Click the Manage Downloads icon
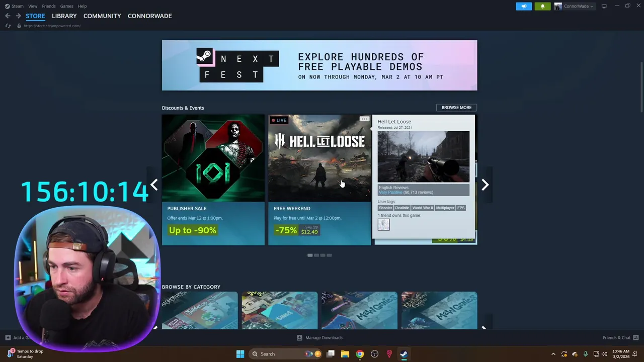This screenshot has width=644, height=362. tap(299, 338)
